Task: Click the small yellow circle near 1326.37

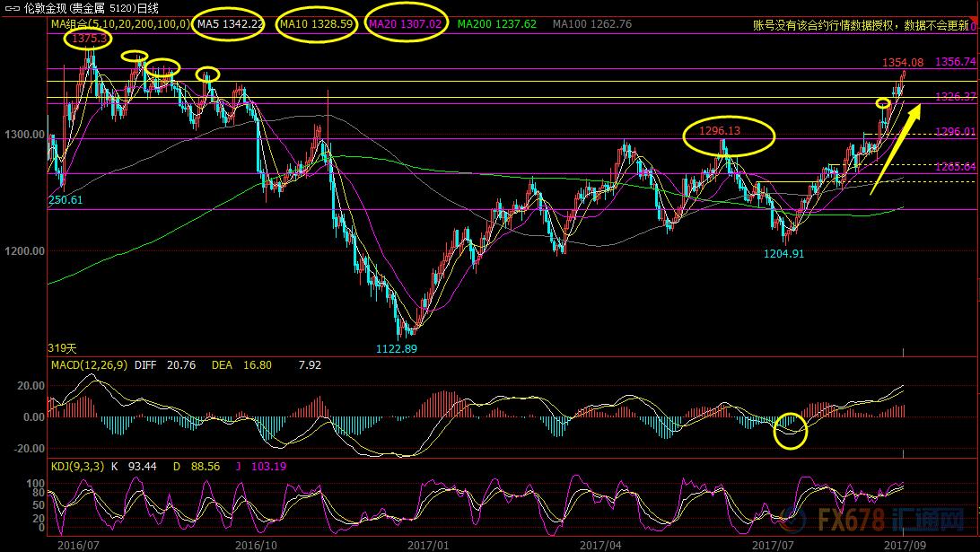Action: click(883, 103)
